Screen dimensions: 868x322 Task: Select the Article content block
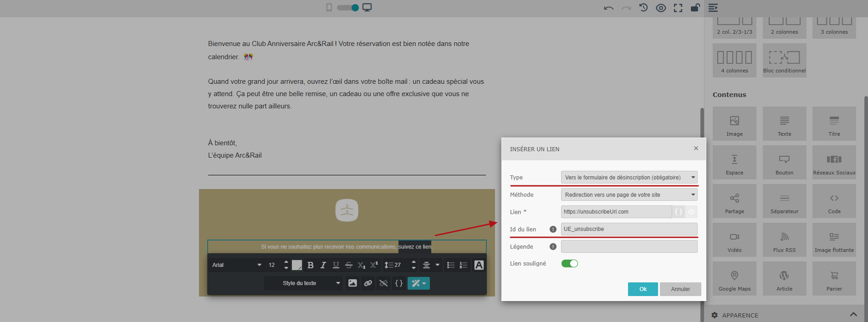784,279
